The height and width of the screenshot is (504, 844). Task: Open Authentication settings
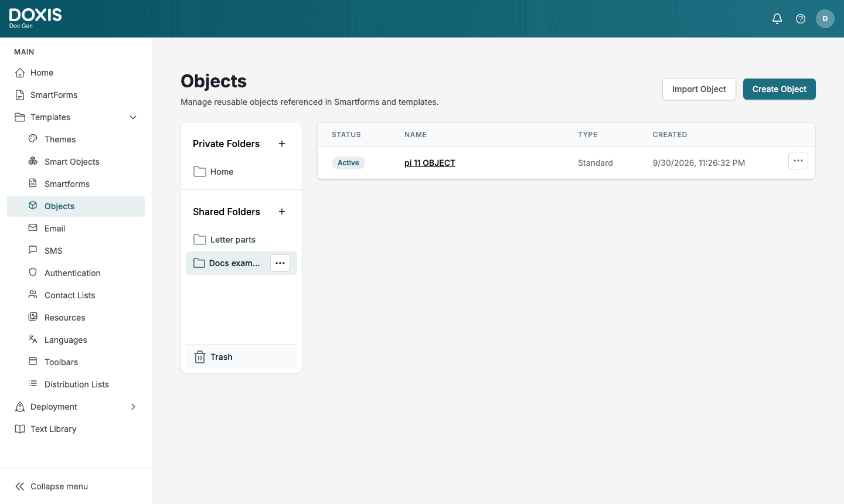(x=76, y=273)
